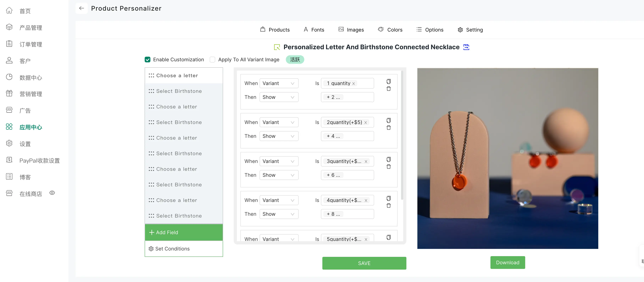Delete the 2quantity(+$5) condition rule

388,128
